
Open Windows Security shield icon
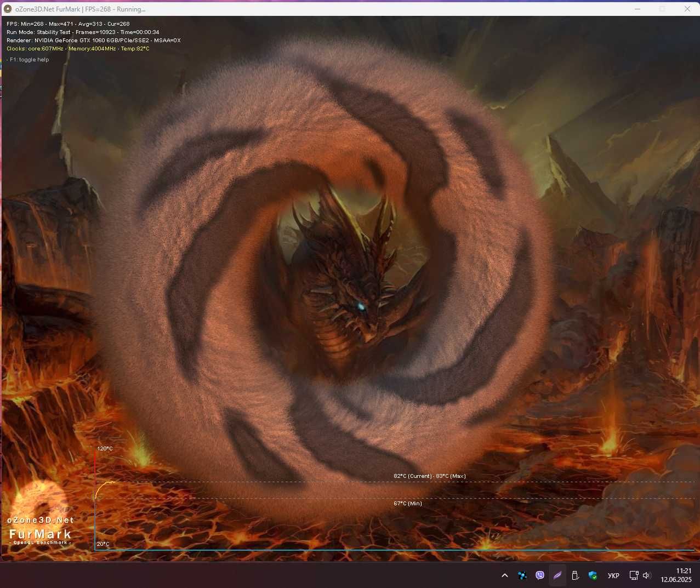coord(593,575)
